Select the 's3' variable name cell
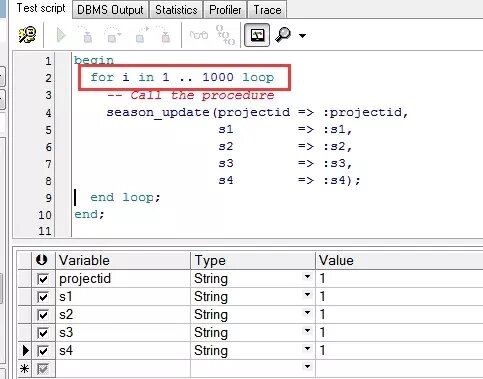Screen dimensions: 483x379 click(x=123, y=333)
